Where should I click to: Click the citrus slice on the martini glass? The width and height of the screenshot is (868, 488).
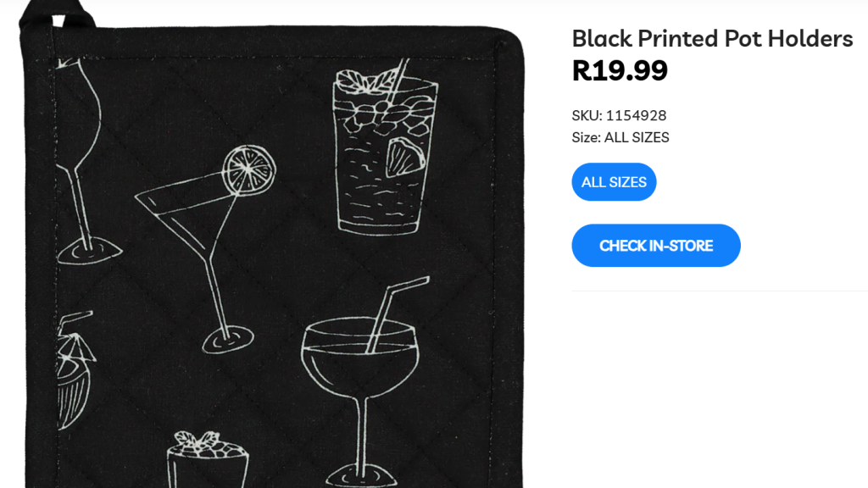pyautogui.click(x=249, y=170)
